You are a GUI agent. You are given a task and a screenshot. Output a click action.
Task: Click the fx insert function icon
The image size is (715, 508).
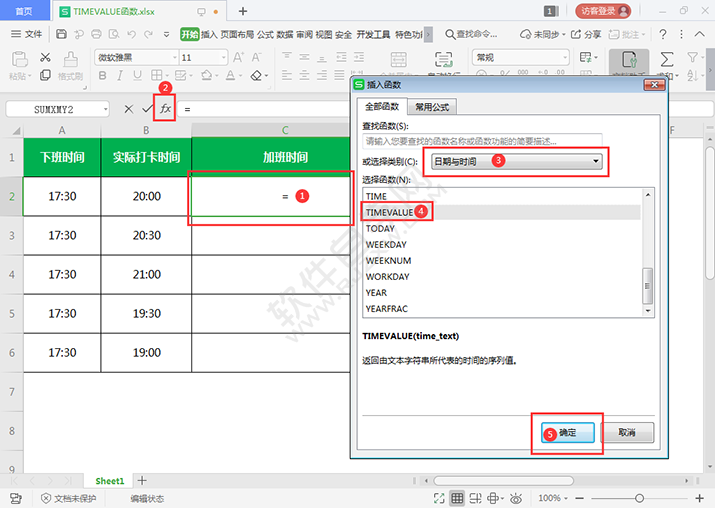click(x=165, y=109)
